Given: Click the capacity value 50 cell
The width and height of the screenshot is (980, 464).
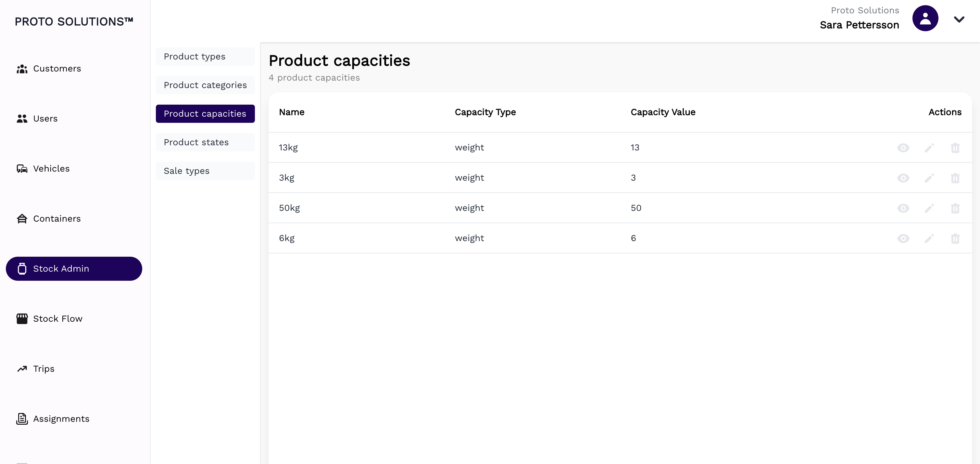Looking at the screenshot, I should tap(636, 208).
